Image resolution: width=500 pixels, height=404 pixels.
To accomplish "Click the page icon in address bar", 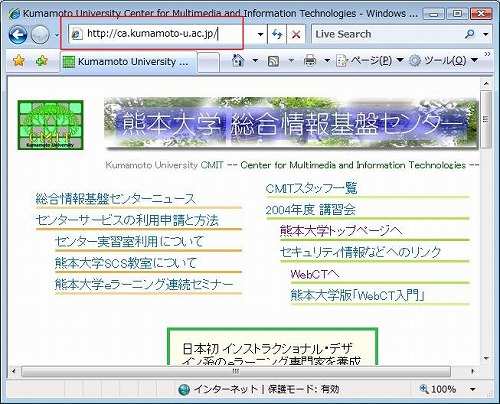I will [x=77, y=34].
